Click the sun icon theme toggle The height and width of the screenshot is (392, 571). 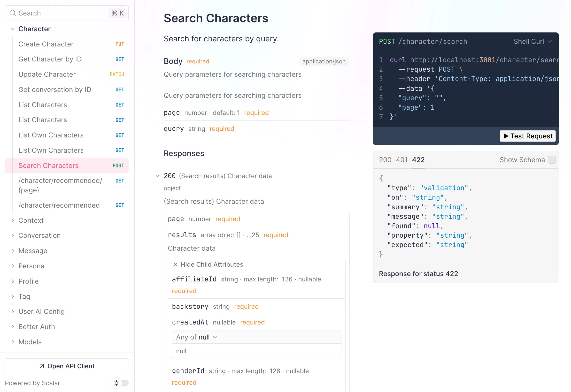coord(116,383)
